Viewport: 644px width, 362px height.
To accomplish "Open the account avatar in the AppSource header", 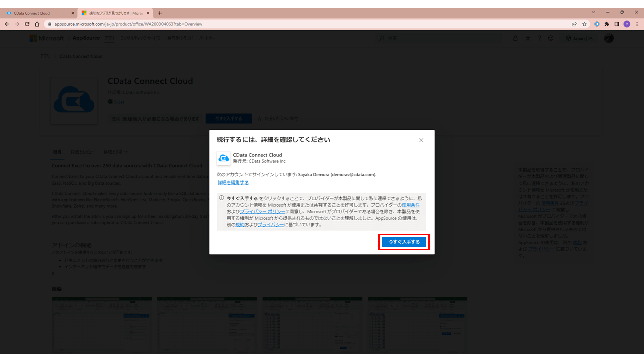I will [609, 38].
